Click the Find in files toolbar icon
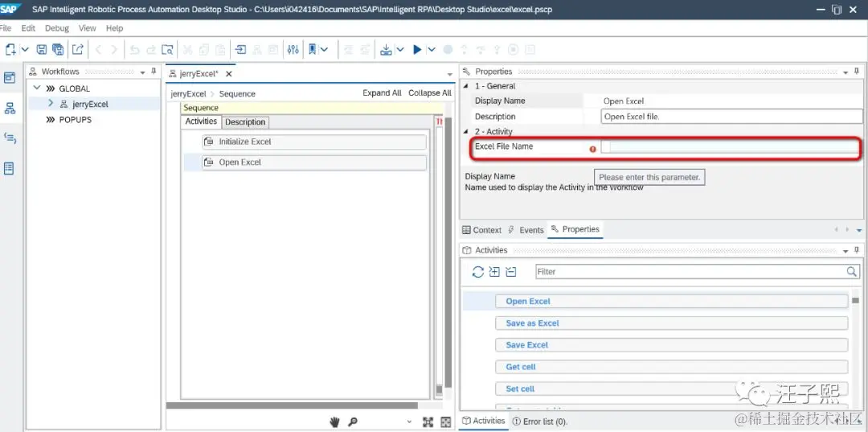Viewport: 868px width, 432px height. [167, 50]
